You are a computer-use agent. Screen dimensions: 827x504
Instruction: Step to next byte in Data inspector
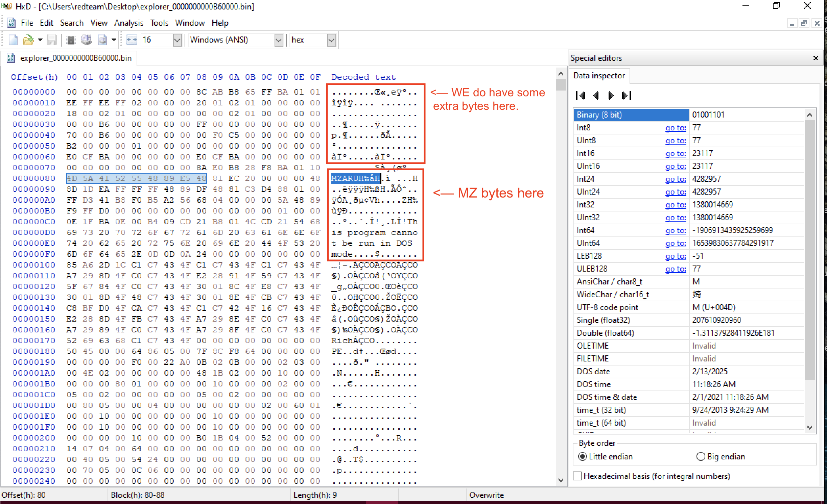point(611,96)
